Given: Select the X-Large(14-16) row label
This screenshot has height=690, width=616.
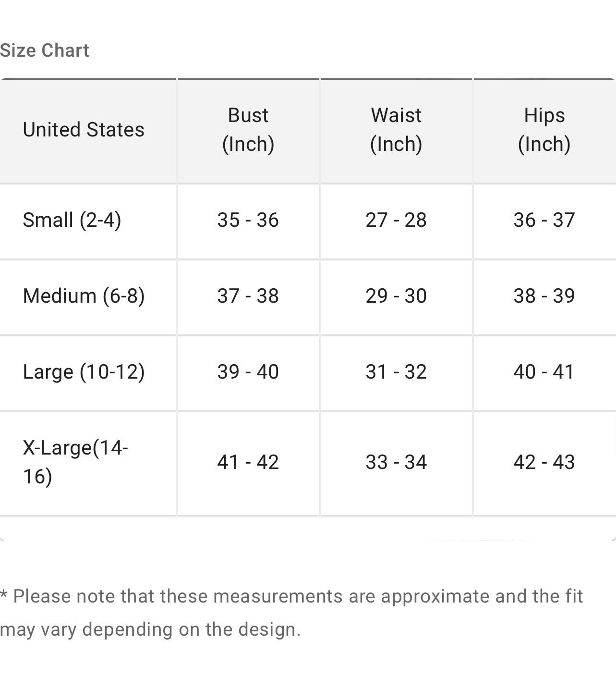Looking at the screenshot, I should 75,462.
